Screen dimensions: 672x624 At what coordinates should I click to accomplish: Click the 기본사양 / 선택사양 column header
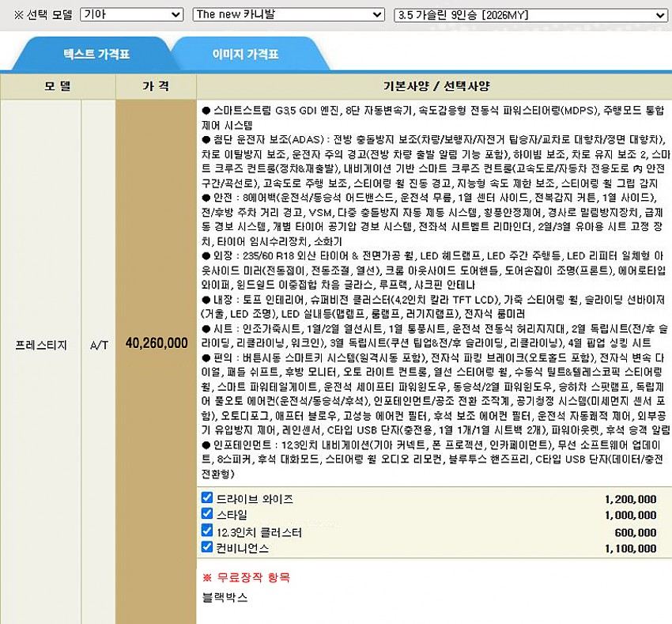433,85
